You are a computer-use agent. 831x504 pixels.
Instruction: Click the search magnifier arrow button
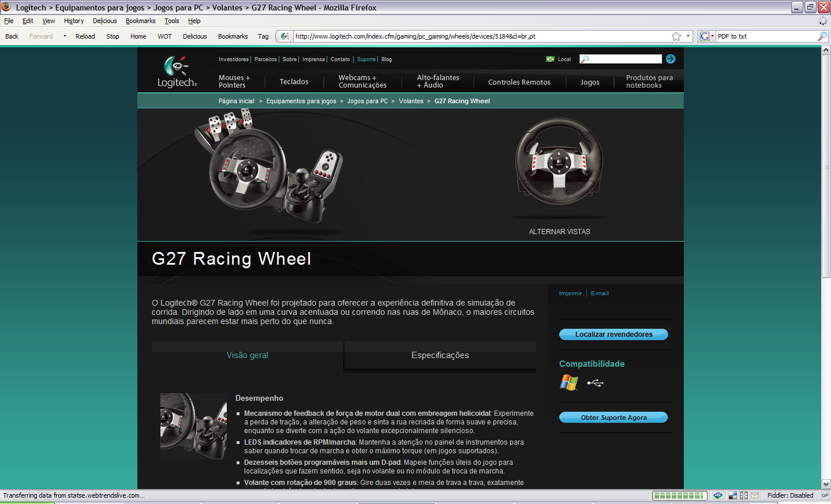(x=671, y=58)
